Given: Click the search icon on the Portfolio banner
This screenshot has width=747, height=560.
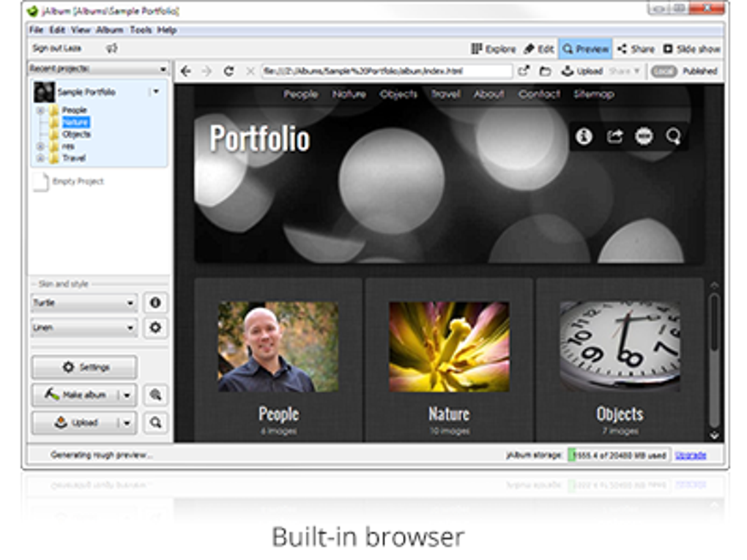Looking at the screenshot, I should click(x=673, y=137).
